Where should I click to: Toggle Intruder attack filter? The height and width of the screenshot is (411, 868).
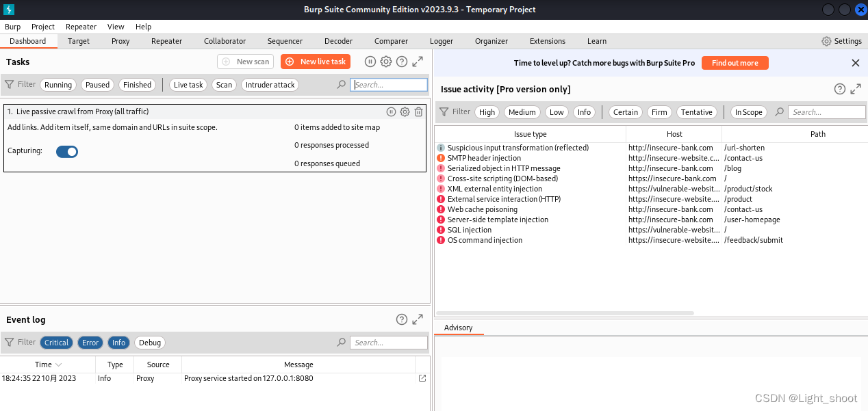(x=270, y=85)
